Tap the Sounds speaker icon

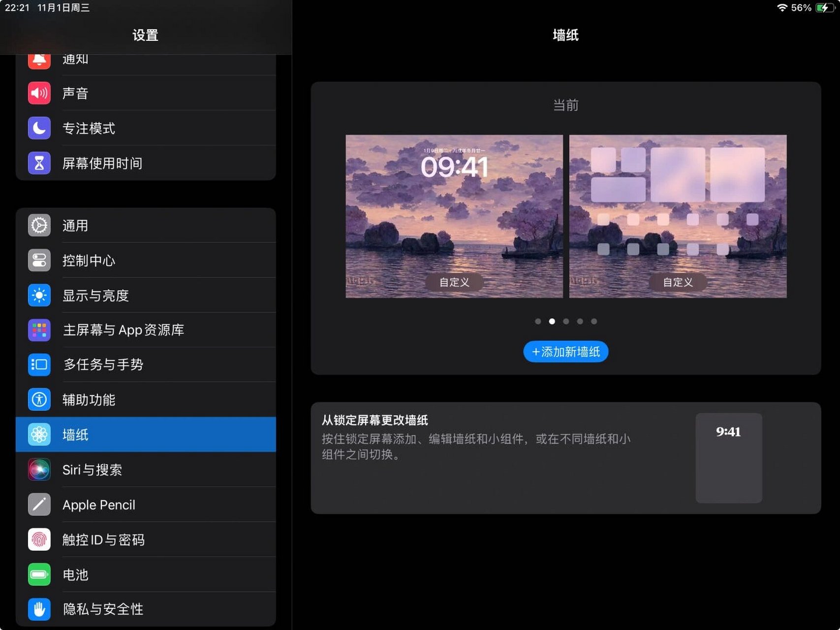39,93
